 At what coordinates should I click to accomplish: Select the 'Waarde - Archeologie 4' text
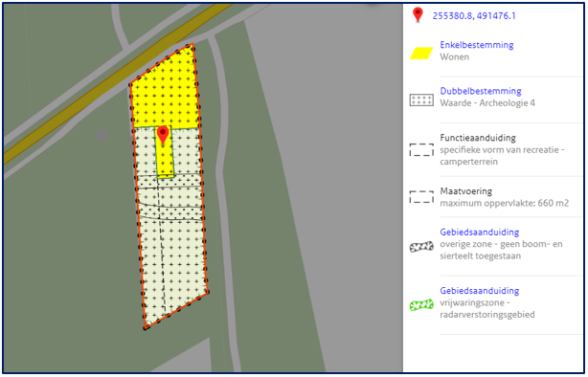coord(487,103)
